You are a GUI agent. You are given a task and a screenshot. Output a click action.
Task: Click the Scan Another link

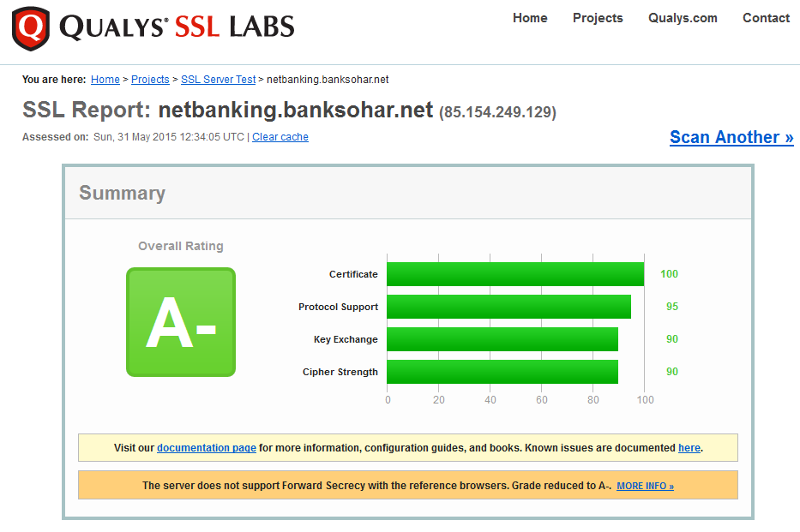coord(731,137)
